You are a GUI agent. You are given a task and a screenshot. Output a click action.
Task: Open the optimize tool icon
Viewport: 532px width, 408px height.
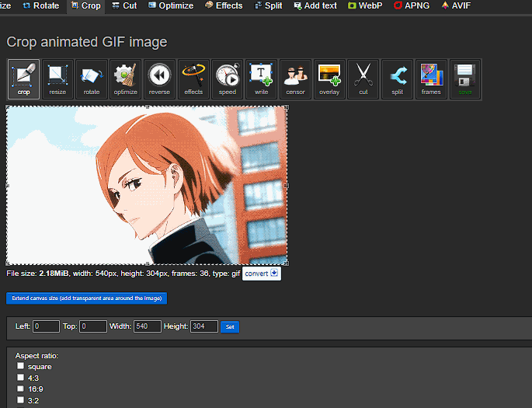(126, 79)
